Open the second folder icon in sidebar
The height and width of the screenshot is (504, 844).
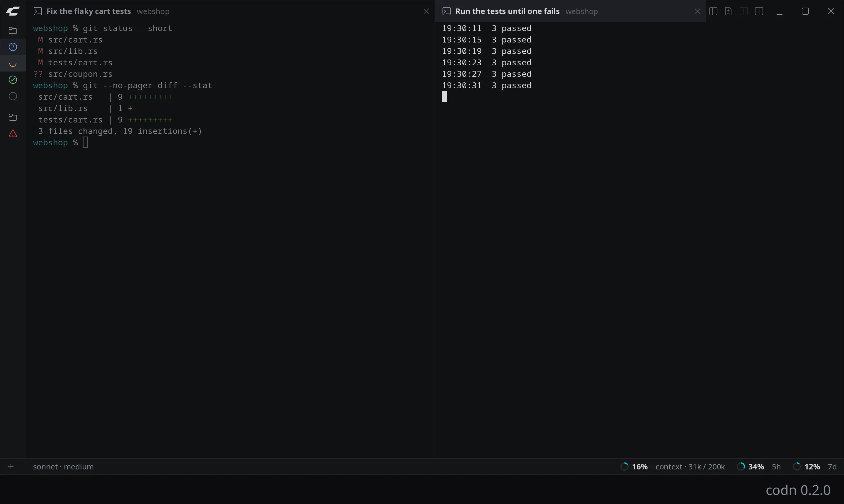tap(13, 117)
